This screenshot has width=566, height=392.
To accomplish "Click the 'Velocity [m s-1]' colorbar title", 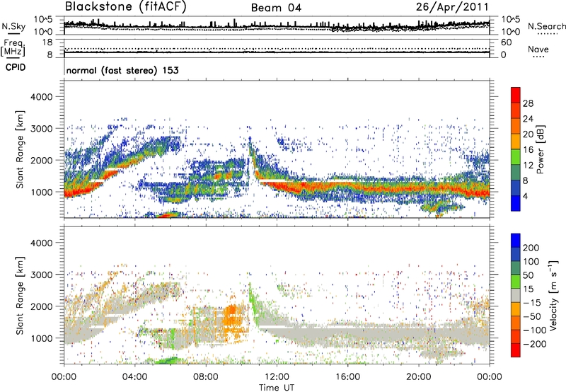I will (553, 295).
